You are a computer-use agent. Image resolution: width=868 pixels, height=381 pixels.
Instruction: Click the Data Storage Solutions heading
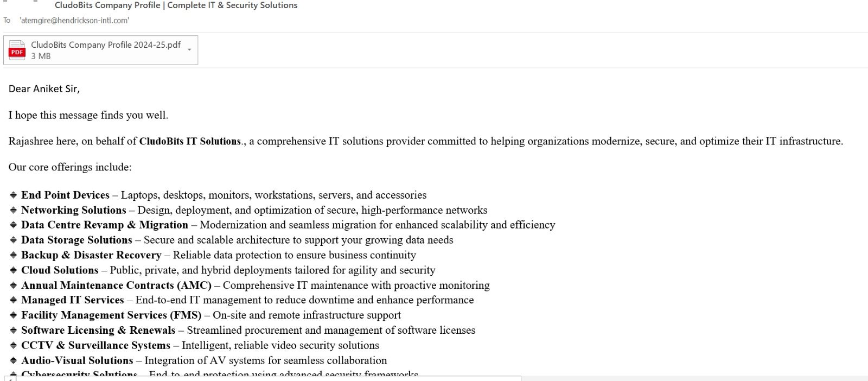76,240
